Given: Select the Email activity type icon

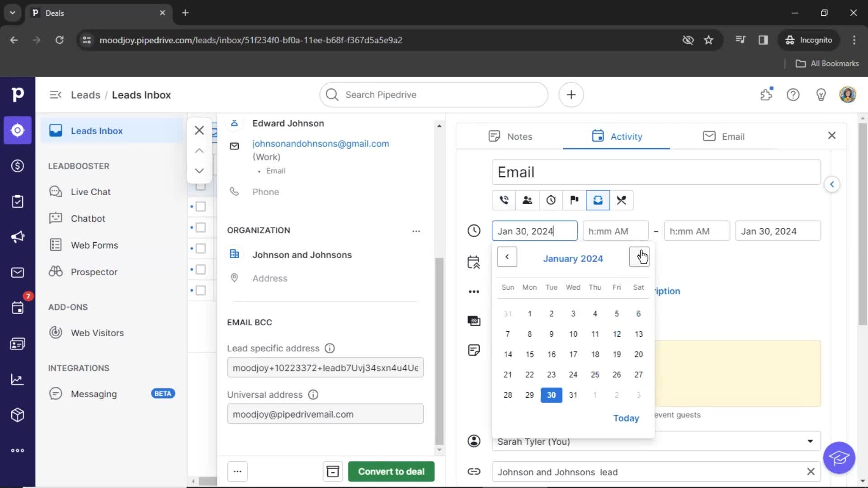Looking at the screenshot, I should [x=598, y=200].
